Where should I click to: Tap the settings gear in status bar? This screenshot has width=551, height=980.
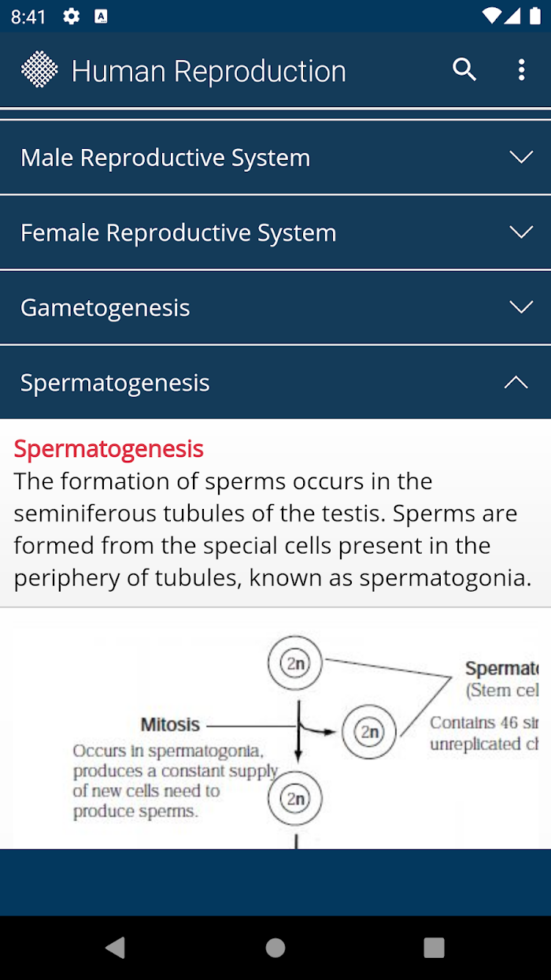pyautogui.click(x=72, y=17)
